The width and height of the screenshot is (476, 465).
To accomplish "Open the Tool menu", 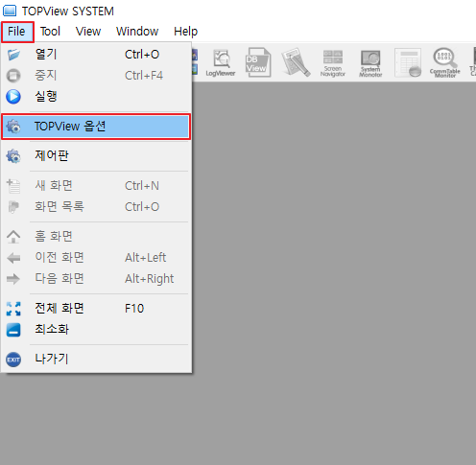I will tap(50, 32).
